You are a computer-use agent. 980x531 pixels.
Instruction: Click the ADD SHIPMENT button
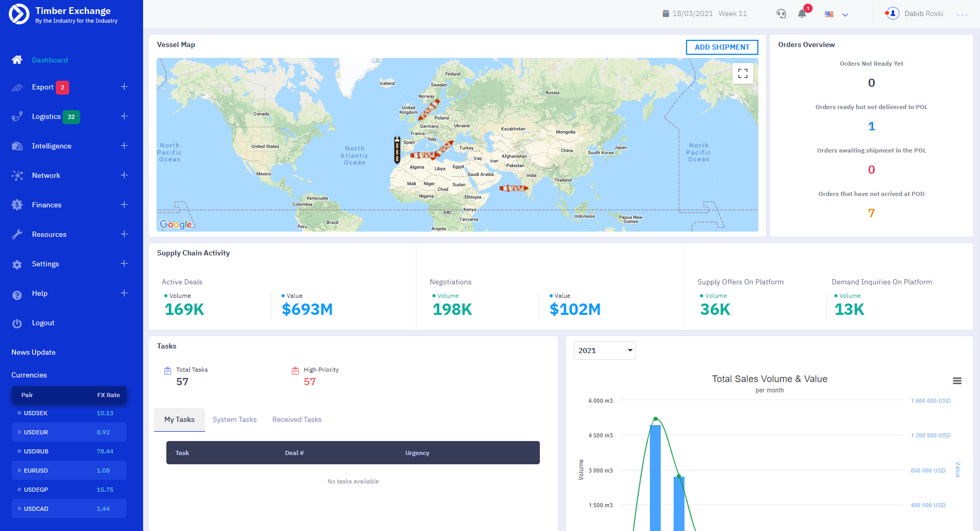(722, 47)
